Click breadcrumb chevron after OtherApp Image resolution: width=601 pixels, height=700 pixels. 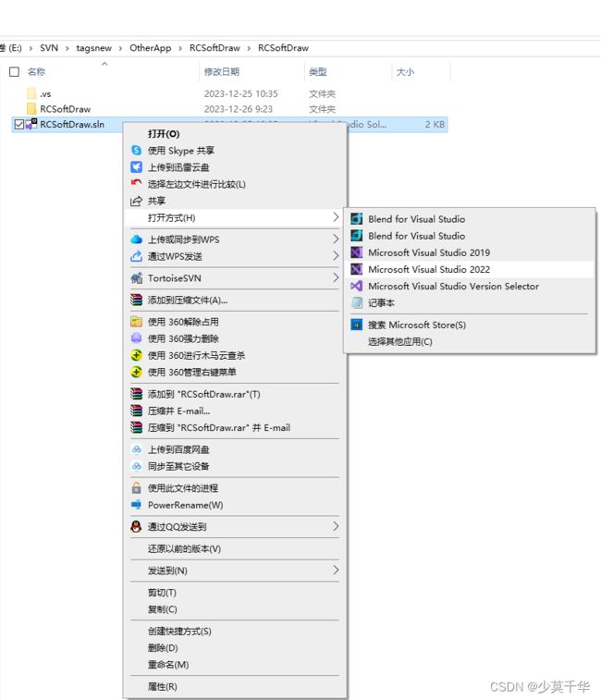pos(180,48)
